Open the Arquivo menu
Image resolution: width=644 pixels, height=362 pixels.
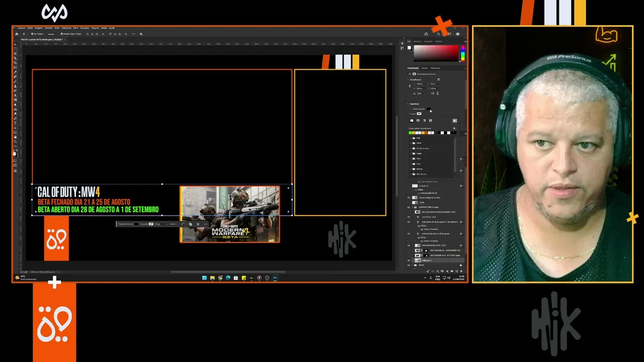[22, 28]
